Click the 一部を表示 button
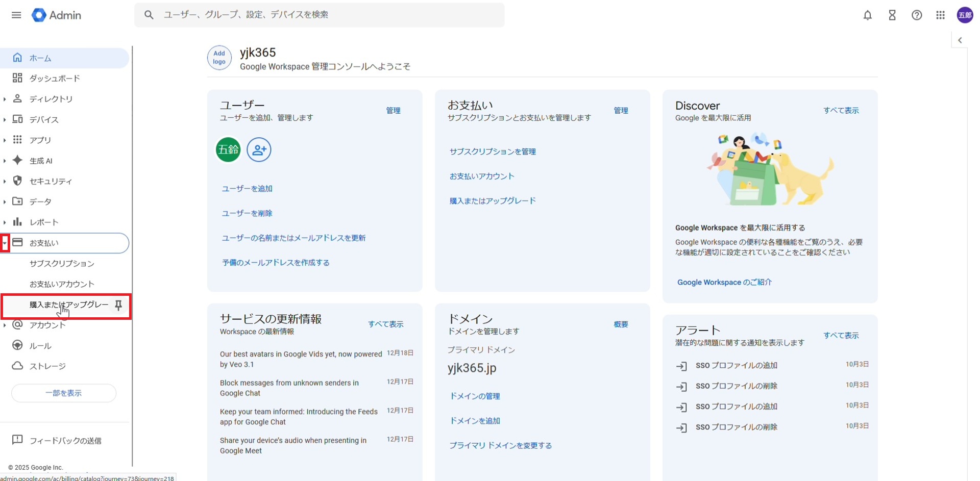The image size is (980, 481). [63, 393]
